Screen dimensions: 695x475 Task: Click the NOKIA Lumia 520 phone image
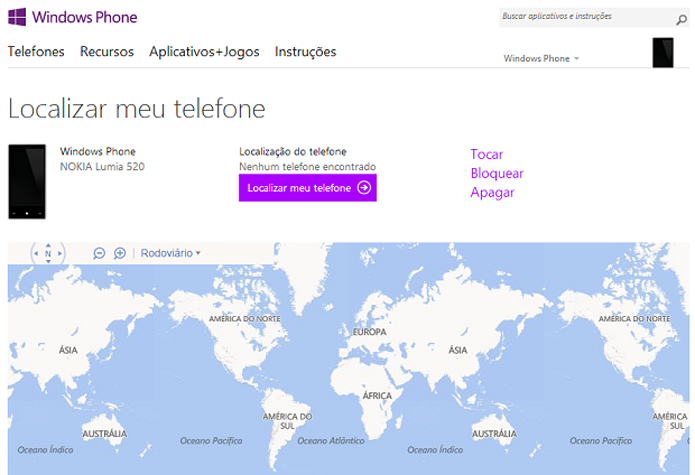click(27, 182)
